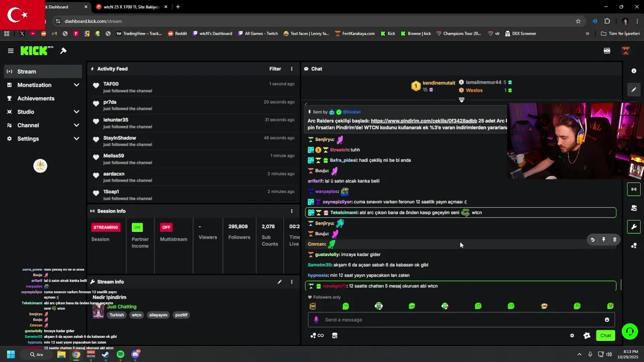
Task: Click the broadcast signal icon on right sidebar
Action: tap(634, 190)
